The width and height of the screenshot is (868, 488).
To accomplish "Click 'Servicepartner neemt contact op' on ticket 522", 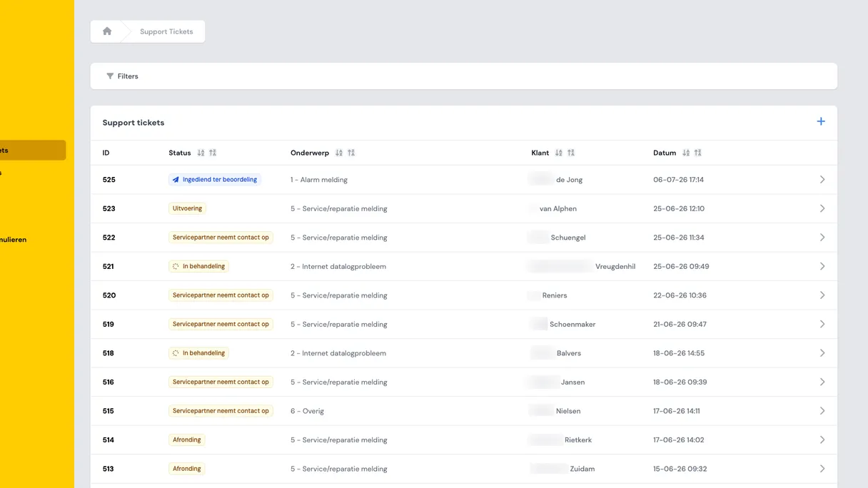I will [x=221, y=238].
